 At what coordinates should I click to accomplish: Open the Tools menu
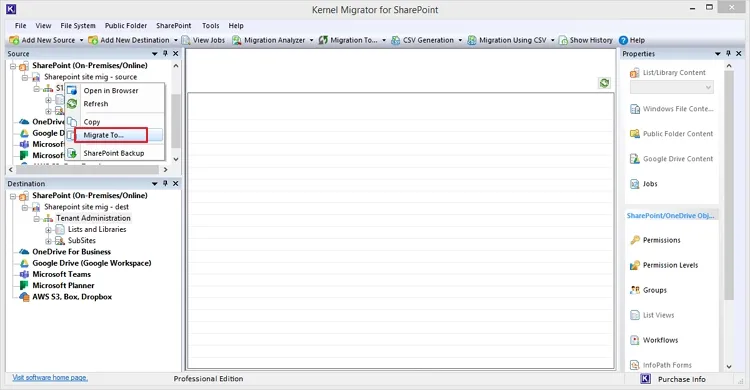(x=210, y=25)
